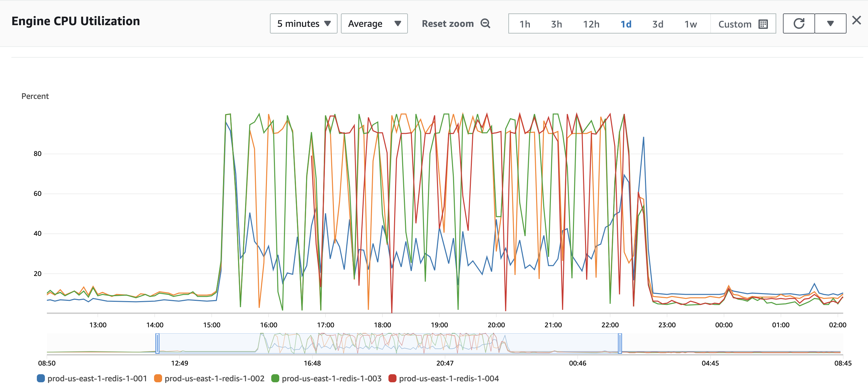Click the green legend swatch for prod-us-east-1-redis-1-003

point(275,379)
